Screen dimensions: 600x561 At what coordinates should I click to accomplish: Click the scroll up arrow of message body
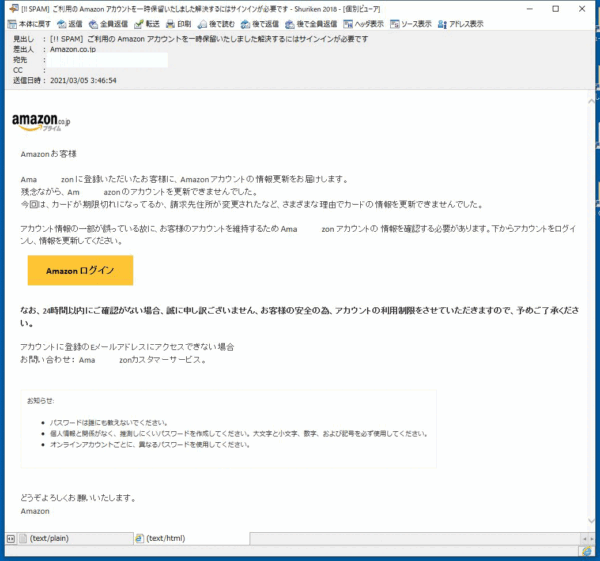click(592, 101)
